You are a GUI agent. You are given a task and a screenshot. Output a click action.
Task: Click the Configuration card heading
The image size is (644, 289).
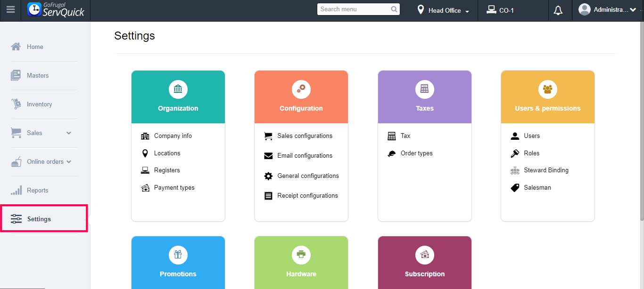point(301,108)
